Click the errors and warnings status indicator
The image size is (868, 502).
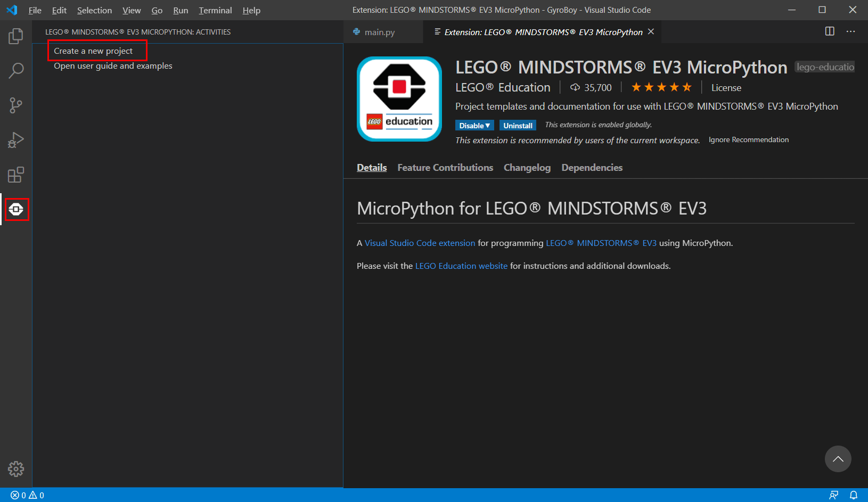tap(27, 495)
